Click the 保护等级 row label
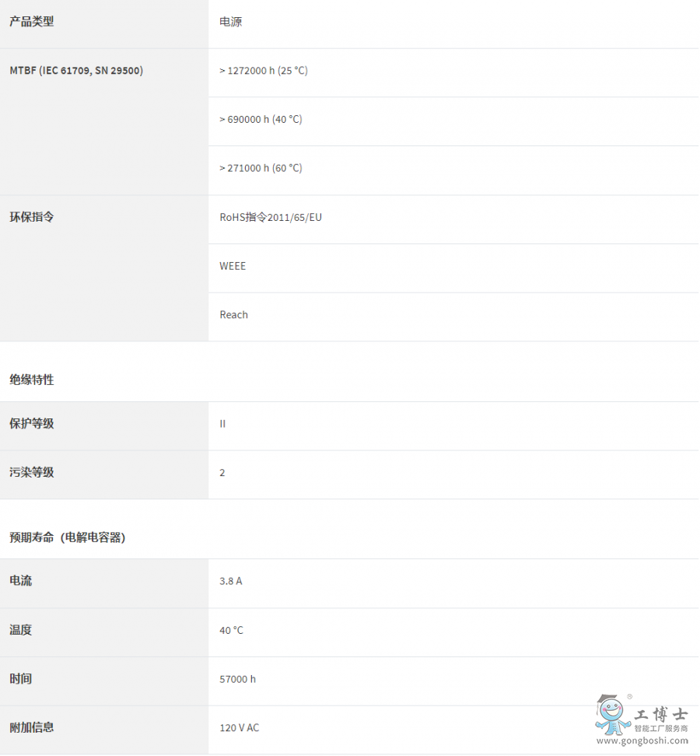Screen dimensions: 700x756 [32, 424]
